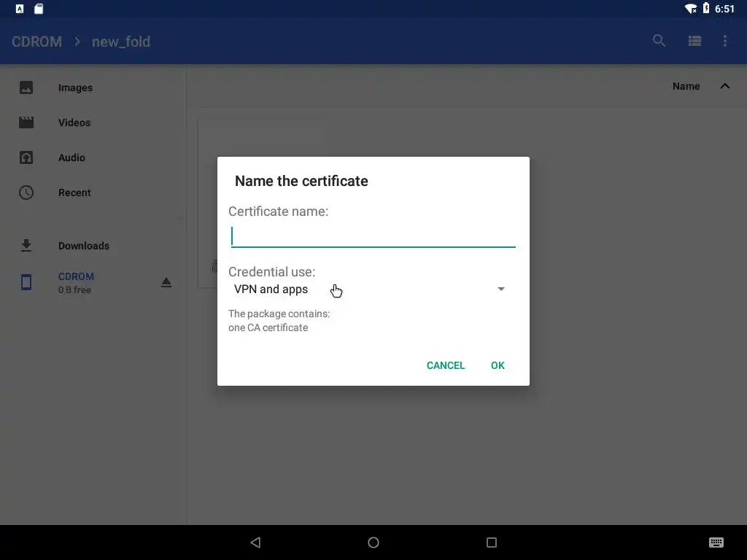The height and width of the screenshot is (560, 747).
Task: Click the battery status icon
Action: coord(706,9)
